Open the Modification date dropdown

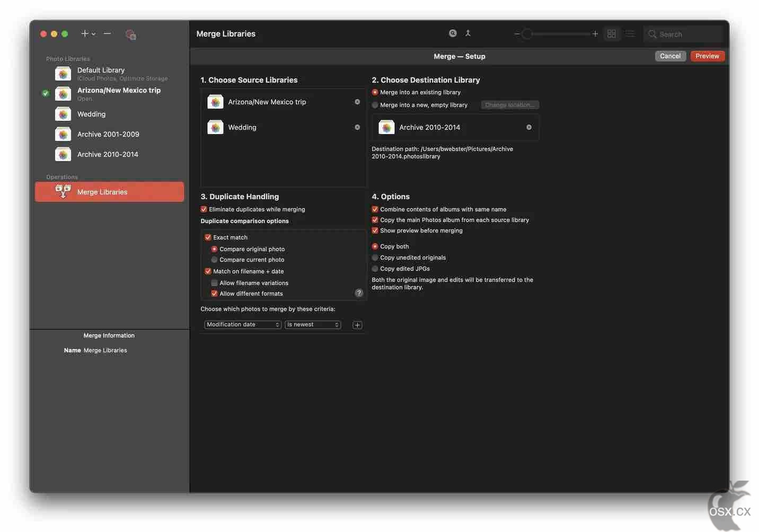[243, 325]
